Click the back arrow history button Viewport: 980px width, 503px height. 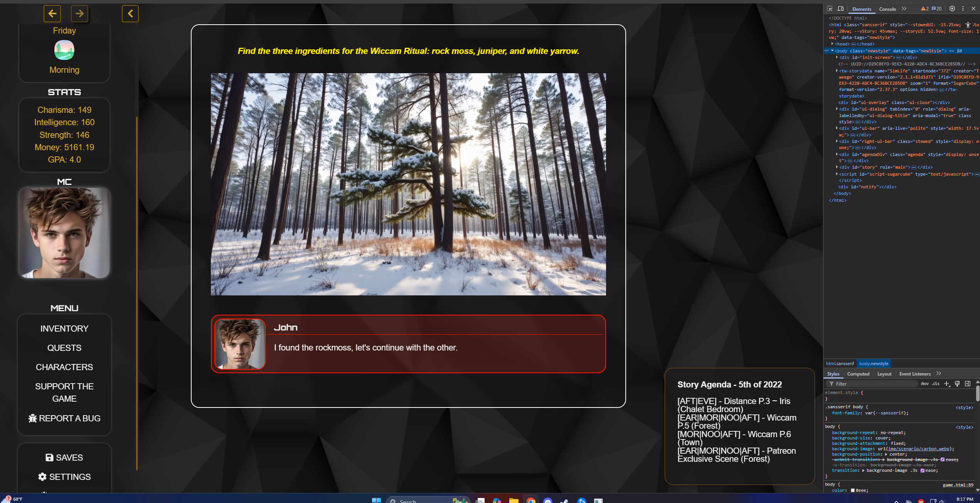click(52, 14)
